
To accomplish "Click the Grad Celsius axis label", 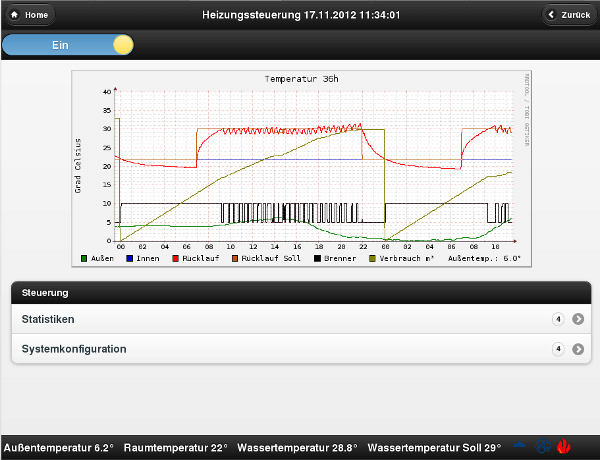I will coord(78,166).
